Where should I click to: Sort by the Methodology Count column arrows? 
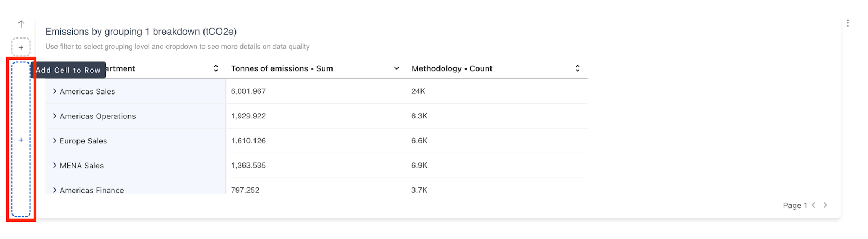578,68
